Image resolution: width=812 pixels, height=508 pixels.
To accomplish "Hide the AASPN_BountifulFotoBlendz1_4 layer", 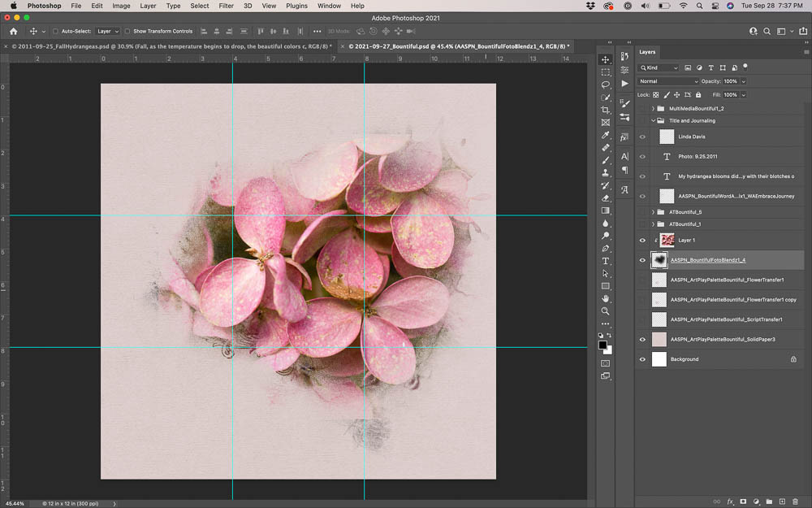I will 642,260.
